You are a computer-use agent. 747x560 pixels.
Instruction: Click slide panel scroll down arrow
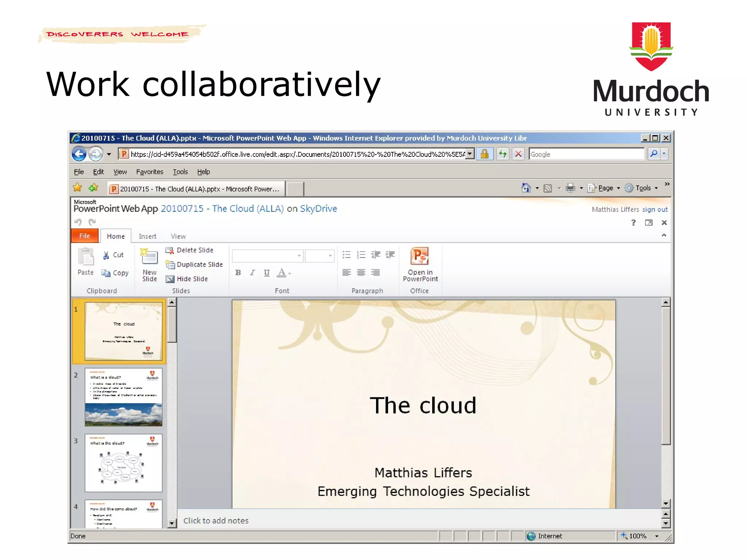coord(172,524)
